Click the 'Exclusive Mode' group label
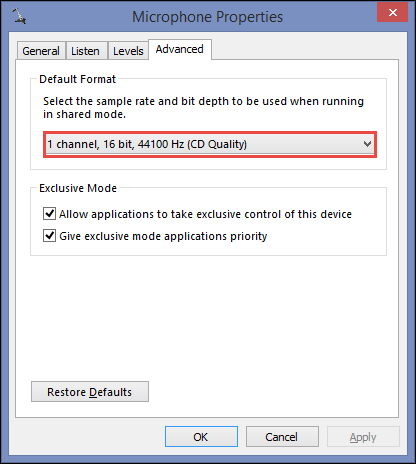The height and width of the screenshot is (464, 416). point(78,188)
